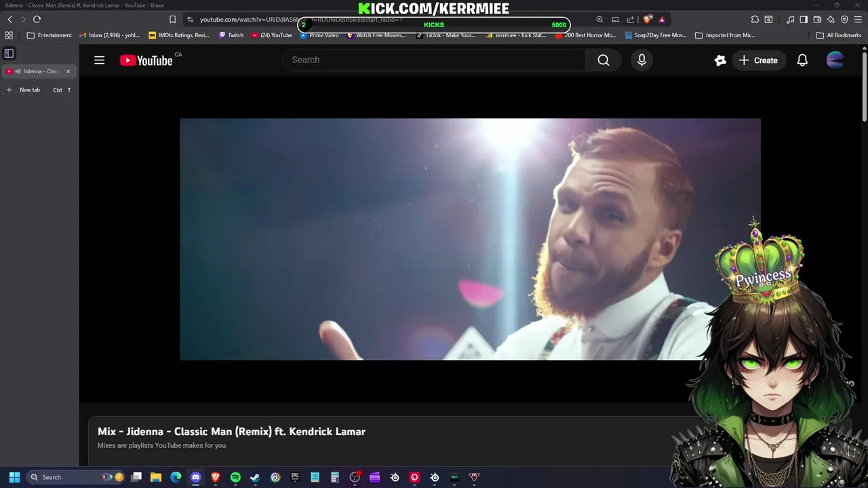Click the magnifier search button
The width and height of the screenshot is (868, 488).
[604, 60]
